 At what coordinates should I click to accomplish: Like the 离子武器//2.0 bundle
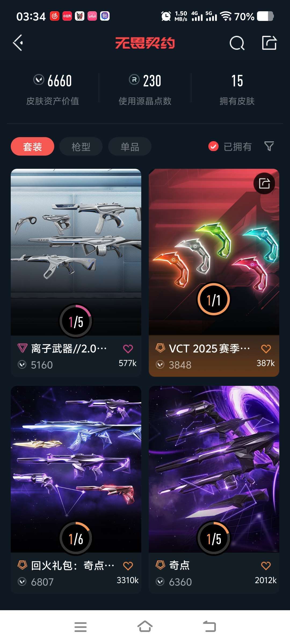(x=128, y=349)
